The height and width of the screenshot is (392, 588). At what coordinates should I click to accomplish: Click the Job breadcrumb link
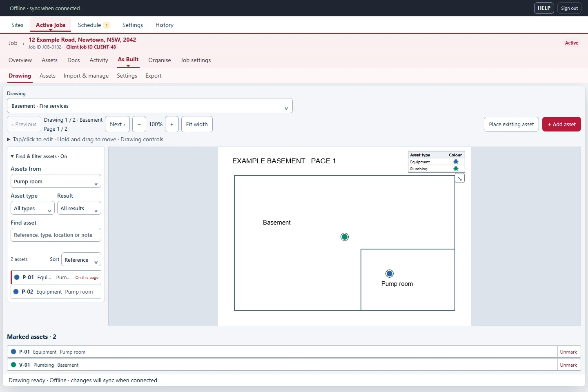tap(13, 43)
